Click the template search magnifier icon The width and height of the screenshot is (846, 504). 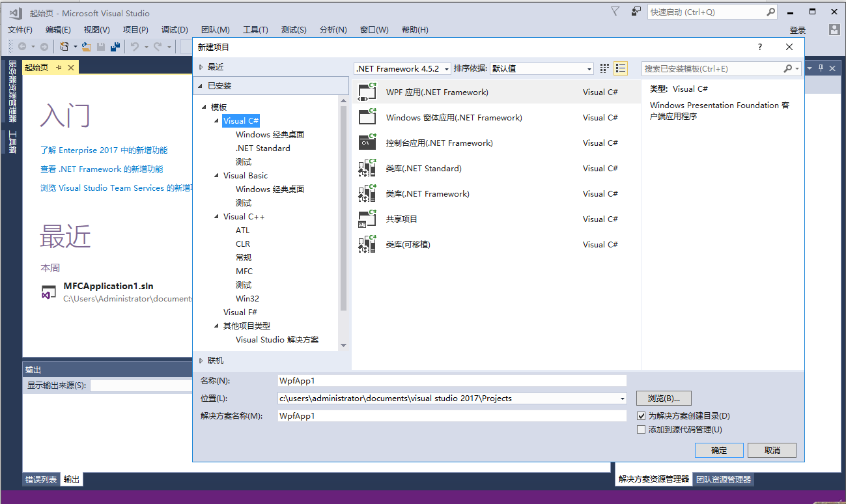point(788,68)
